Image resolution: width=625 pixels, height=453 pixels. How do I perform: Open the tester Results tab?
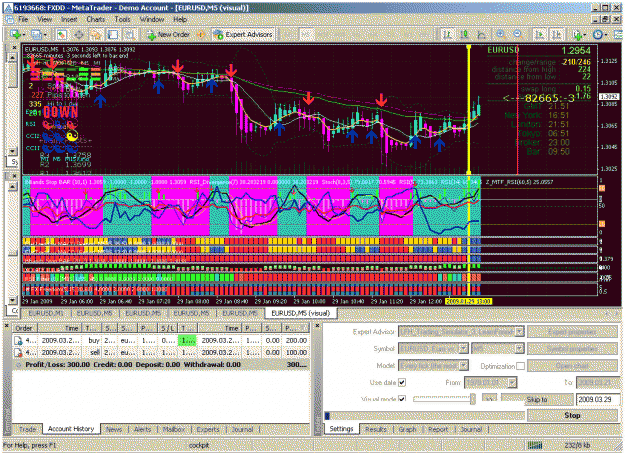click(x=376, y=429)
